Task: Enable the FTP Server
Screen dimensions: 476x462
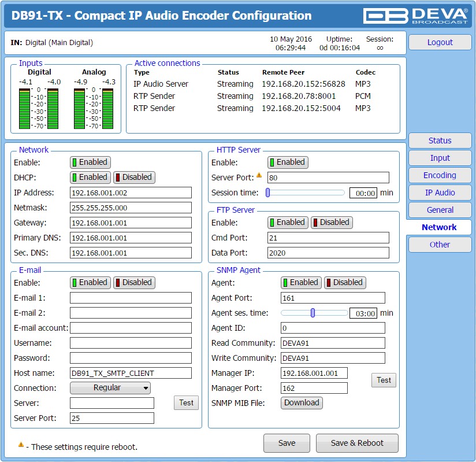Action: tap(288, 222)
